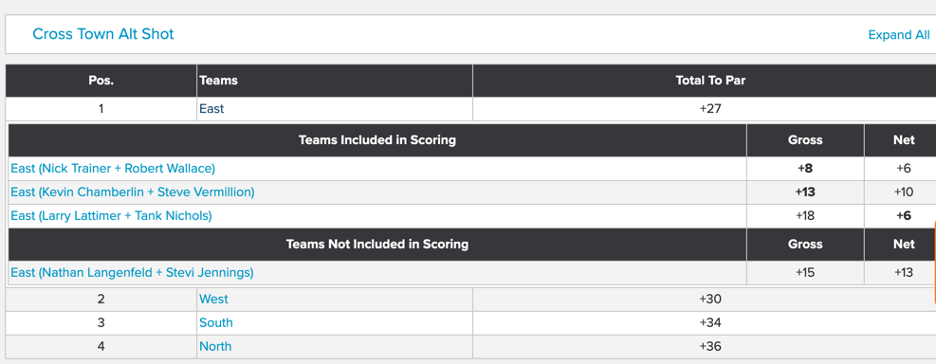Click North's +36 total to par
Screen dimensions: 936x364
point(710,347)
